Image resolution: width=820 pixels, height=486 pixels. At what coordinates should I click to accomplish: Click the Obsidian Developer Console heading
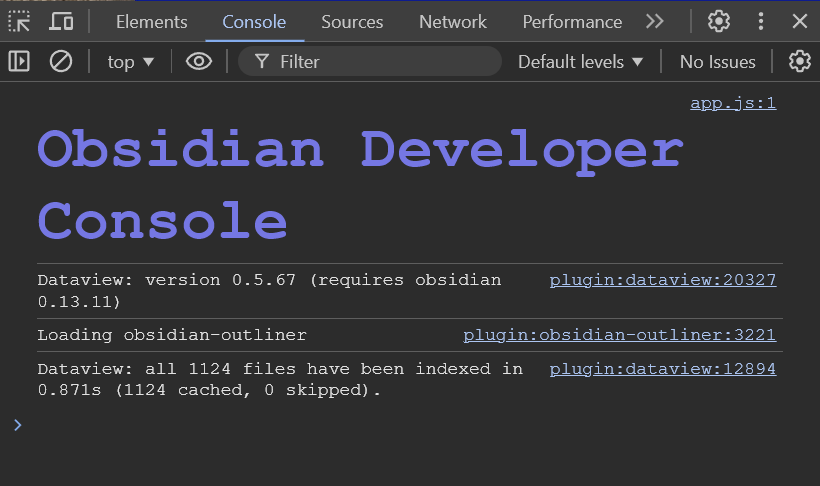(360, 185)
